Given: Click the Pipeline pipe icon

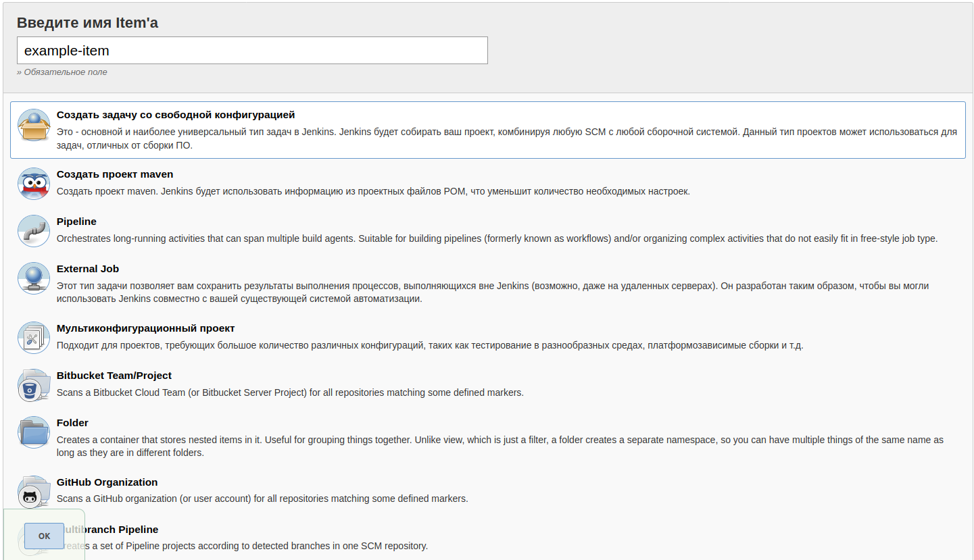Looking at the screenshot, I should [x=34, y=231].
